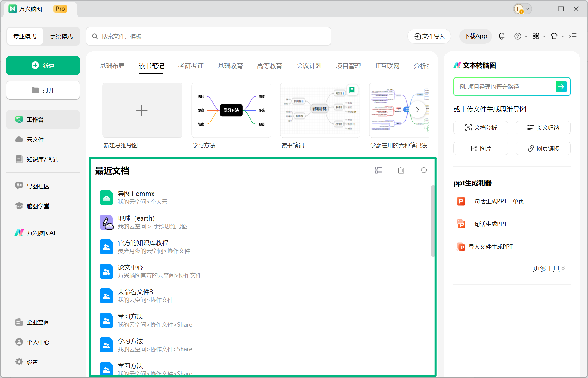This screenshot has height=378, width=588.
Task: Open the 读书笔记 template thumbnail
Action: pos(320,110)
